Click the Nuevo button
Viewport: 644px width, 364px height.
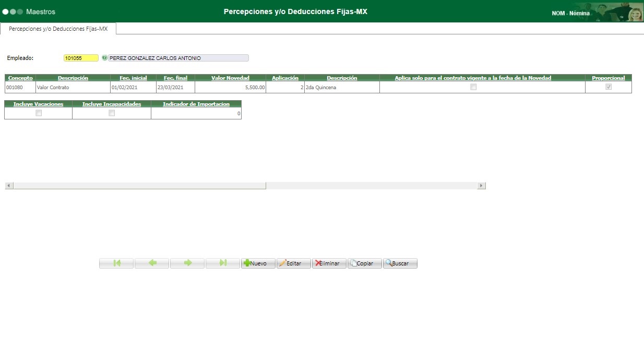258,263
